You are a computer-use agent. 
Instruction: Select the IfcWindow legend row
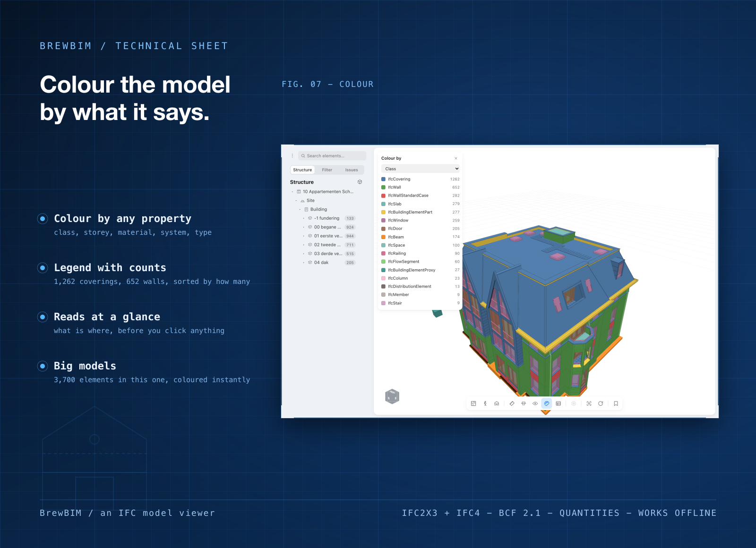pyautogui.click(x=421, y=220)
